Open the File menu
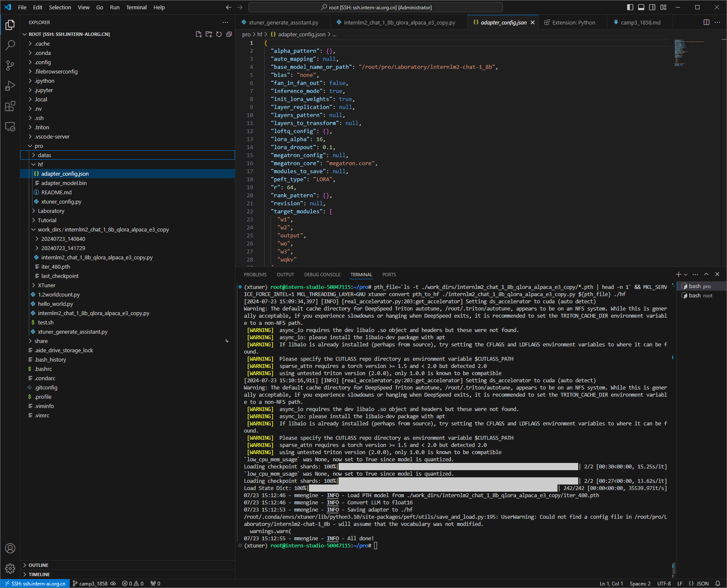 point(22,7)
